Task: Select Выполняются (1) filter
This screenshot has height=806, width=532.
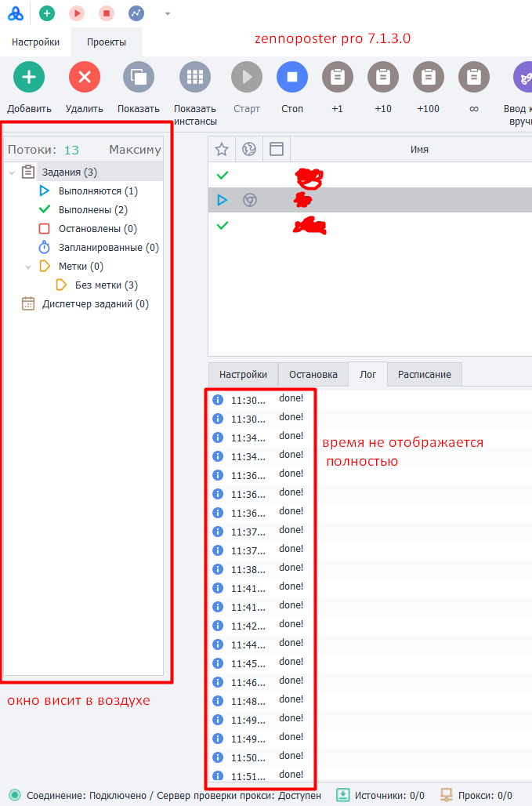Action: point(98,191)
